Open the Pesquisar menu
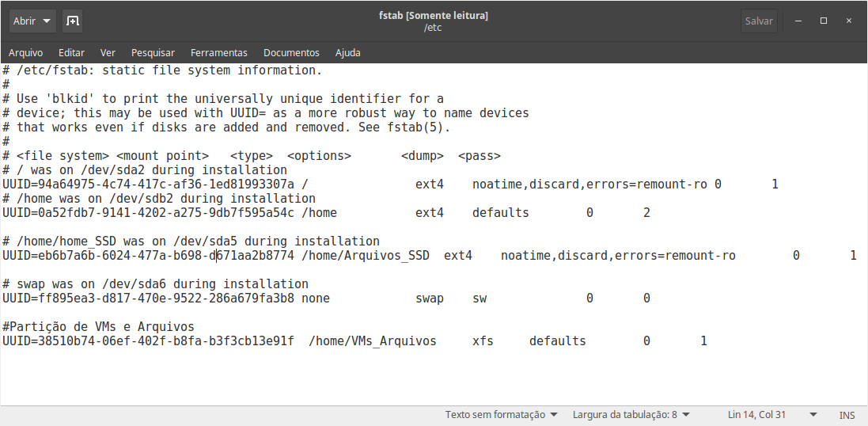Image resolution: width=868 pixels, height=426 pixels. [153, 52]
